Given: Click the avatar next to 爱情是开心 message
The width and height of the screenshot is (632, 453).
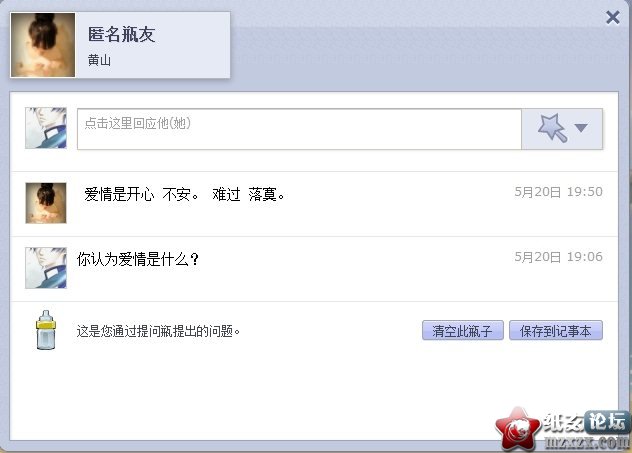Looking at the screenshot, I should tap(46, 203).
